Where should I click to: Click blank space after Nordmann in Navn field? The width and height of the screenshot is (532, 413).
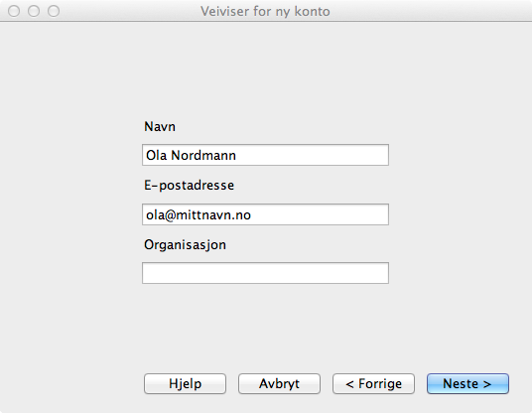coord(312,155)
